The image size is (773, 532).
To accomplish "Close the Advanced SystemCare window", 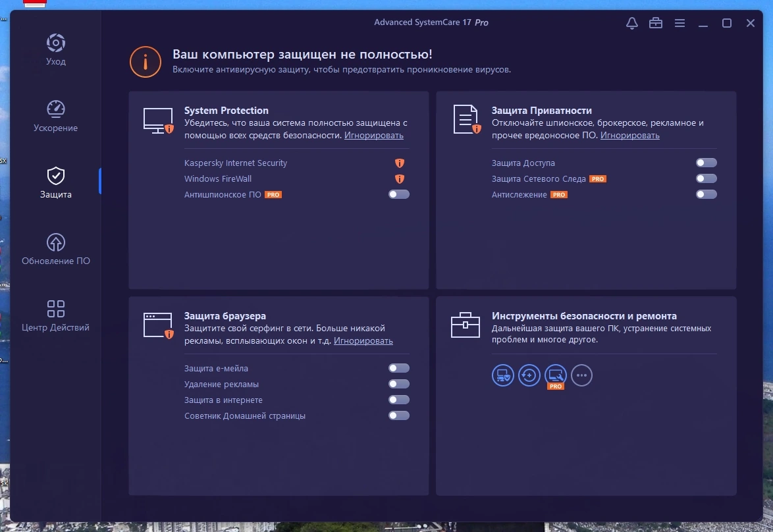I will click(x=751, y=23).
